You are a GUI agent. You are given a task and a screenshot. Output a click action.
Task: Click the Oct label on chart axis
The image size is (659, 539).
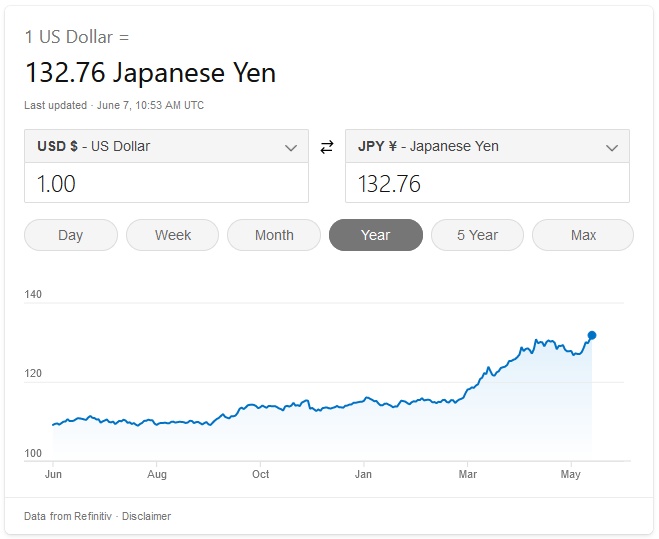[261, 474]
